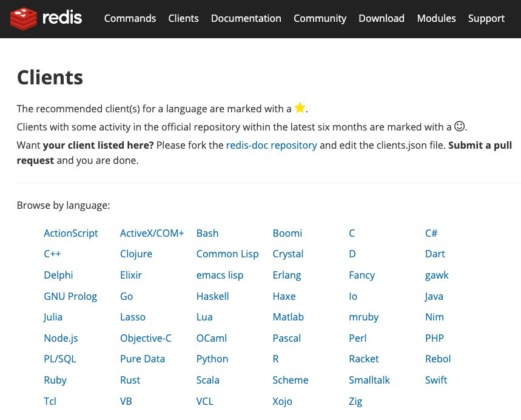521x420 pixels.
Task: Browse Nim clients
Action: tap(434, 317)
